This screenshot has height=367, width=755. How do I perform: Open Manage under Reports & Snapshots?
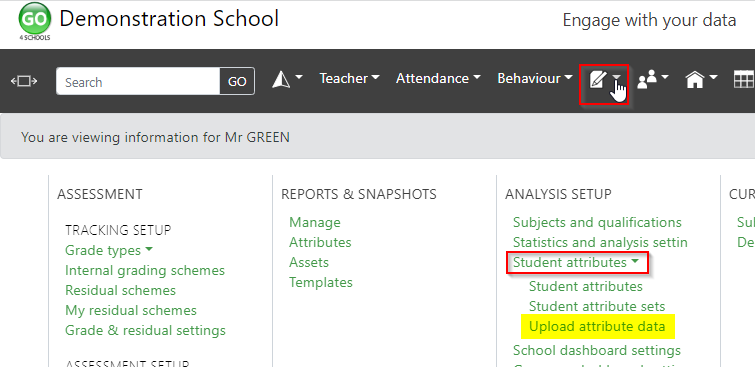click(315, 223)
